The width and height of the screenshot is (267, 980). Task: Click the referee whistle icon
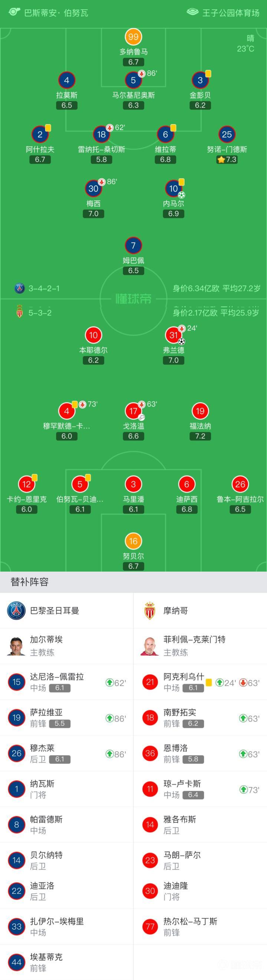tap(14, 12)
